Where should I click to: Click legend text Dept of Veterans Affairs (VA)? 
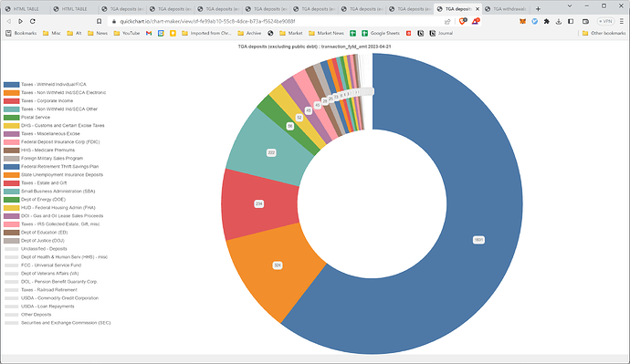(50, 274)
